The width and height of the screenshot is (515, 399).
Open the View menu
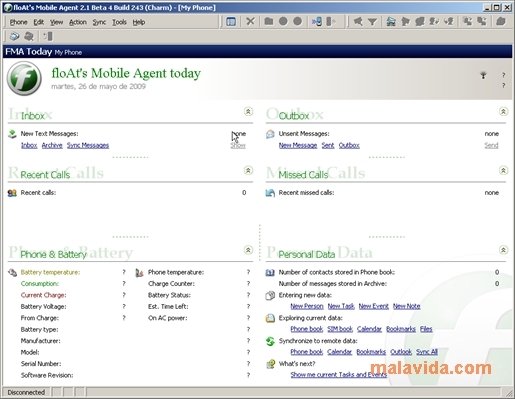[57, 22]
